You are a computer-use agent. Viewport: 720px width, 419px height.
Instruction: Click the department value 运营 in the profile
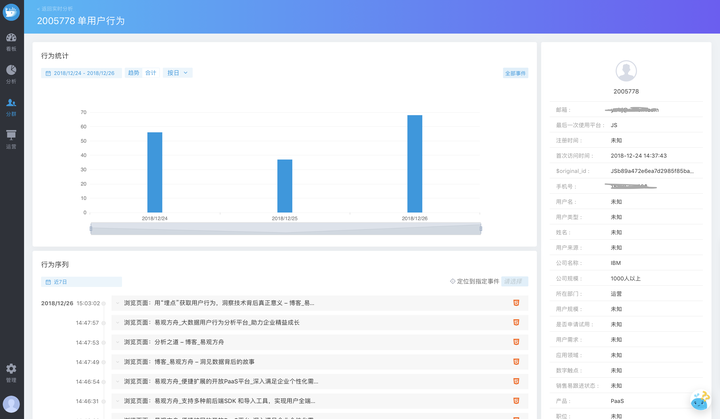616,294
